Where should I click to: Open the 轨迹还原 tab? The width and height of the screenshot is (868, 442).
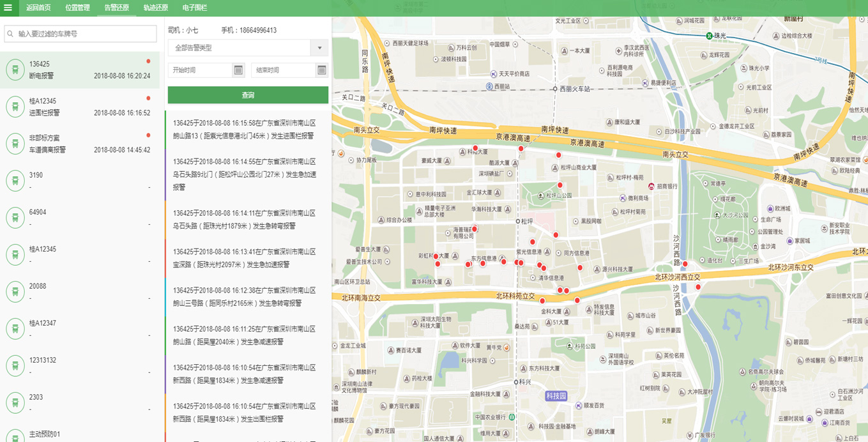tap(155, 8)
